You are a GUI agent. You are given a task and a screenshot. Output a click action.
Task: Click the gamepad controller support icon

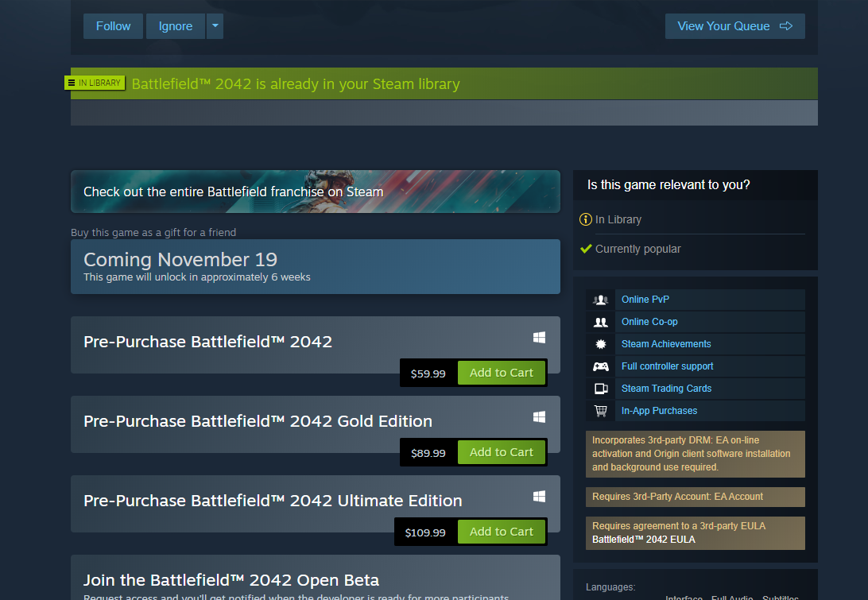click(601, 366)
